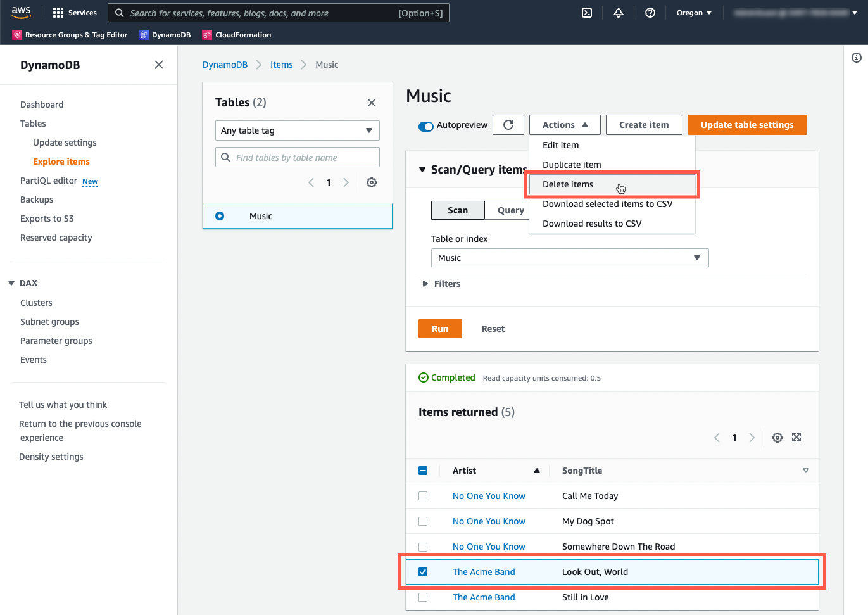Open the Items breadcrumb link
Viewport: 868px width, 615px height.
281,65
